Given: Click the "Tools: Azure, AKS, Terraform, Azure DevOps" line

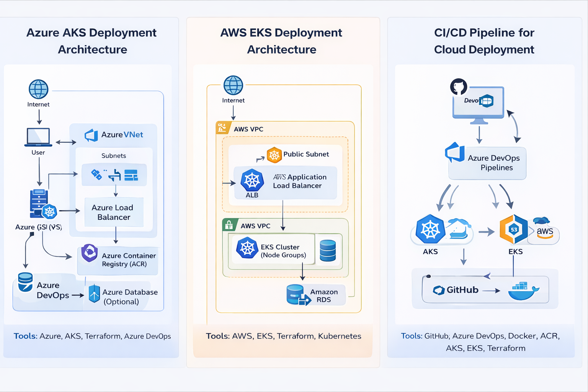Looking at the screenshot, I should click(92, 336).
